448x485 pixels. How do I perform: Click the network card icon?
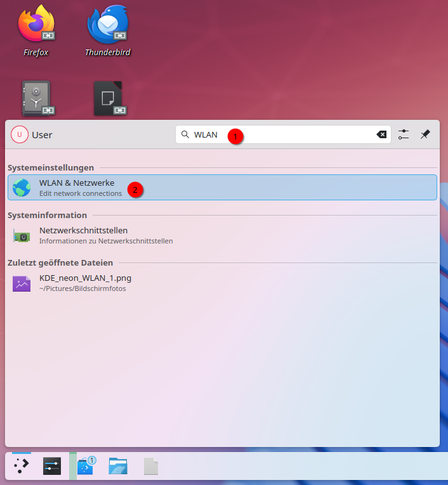click(x=22, y=236)
